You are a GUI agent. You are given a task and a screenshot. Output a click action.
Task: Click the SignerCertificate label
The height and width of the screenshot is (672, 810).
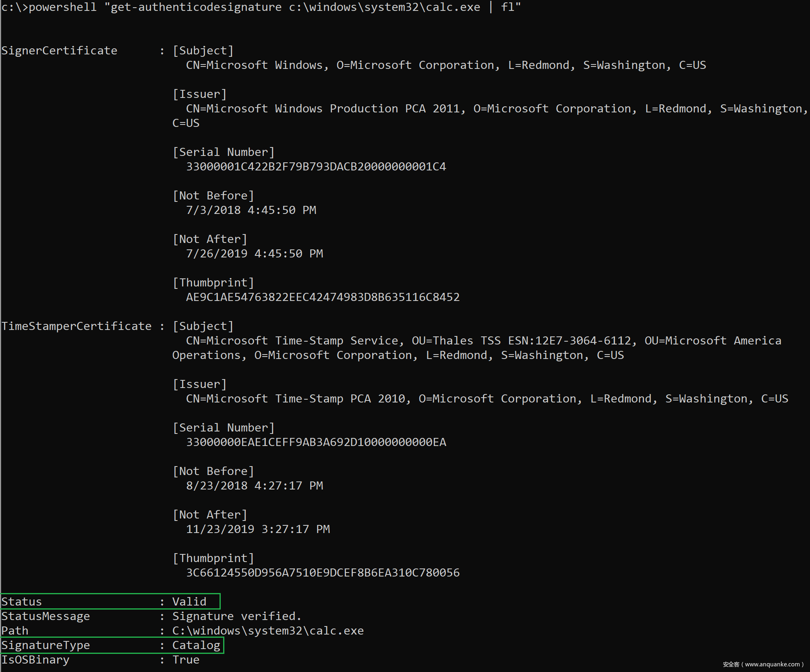[59, 50]
